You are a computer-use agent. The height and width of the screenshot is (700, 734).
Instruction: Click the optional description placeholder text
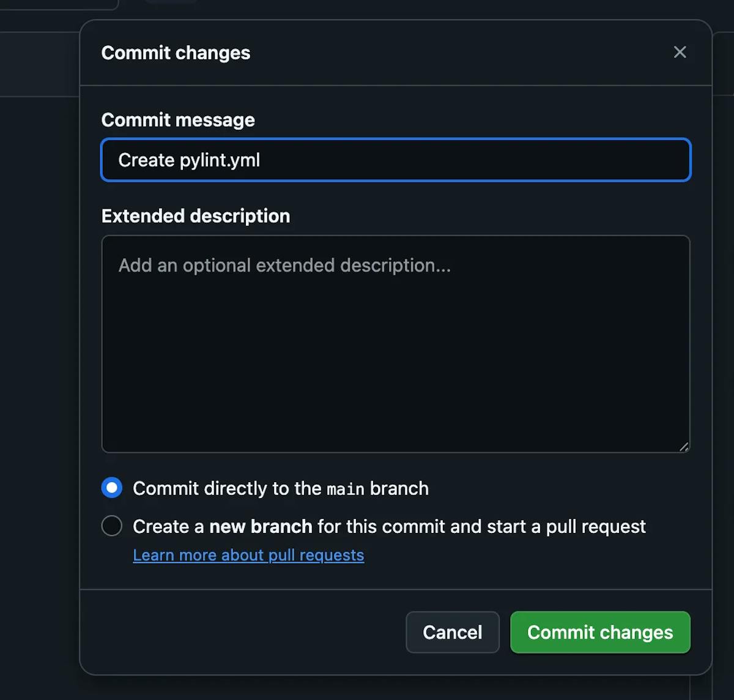(284, 266)
